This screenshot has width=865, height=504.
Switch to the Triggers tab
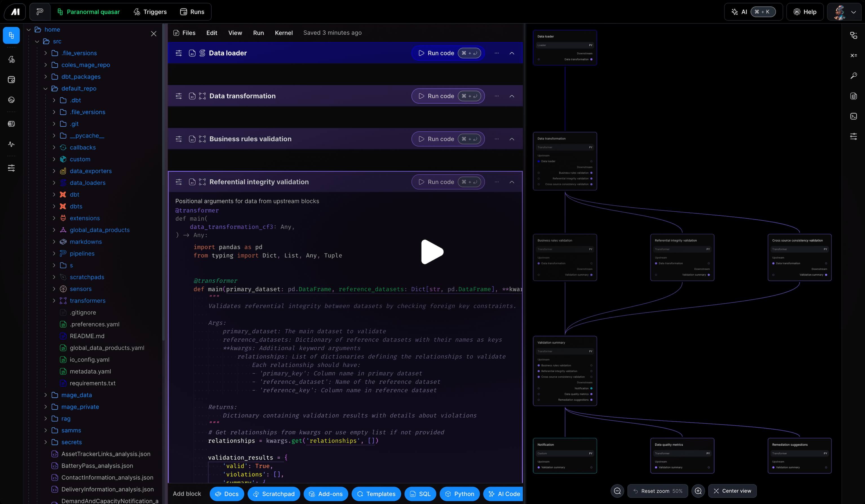[x=150, y=12]
